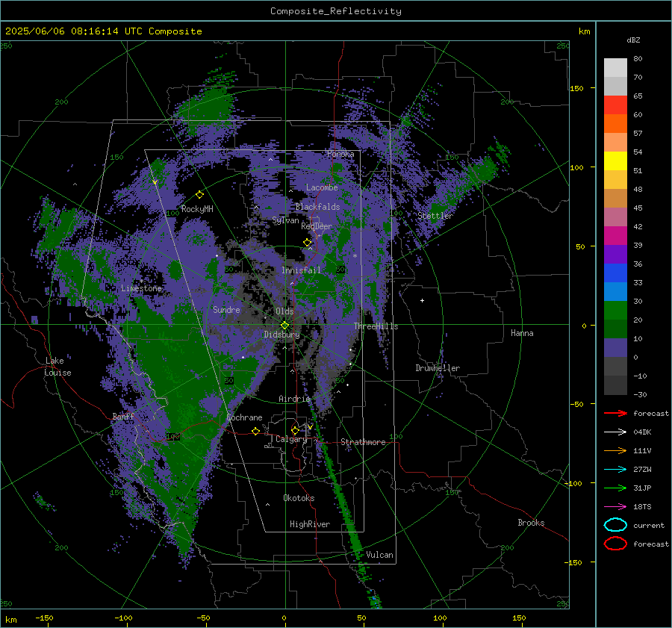Click the yellow radar-center diamond at Didsbury
The image size is (672, 628).
[x=284, y=326]
